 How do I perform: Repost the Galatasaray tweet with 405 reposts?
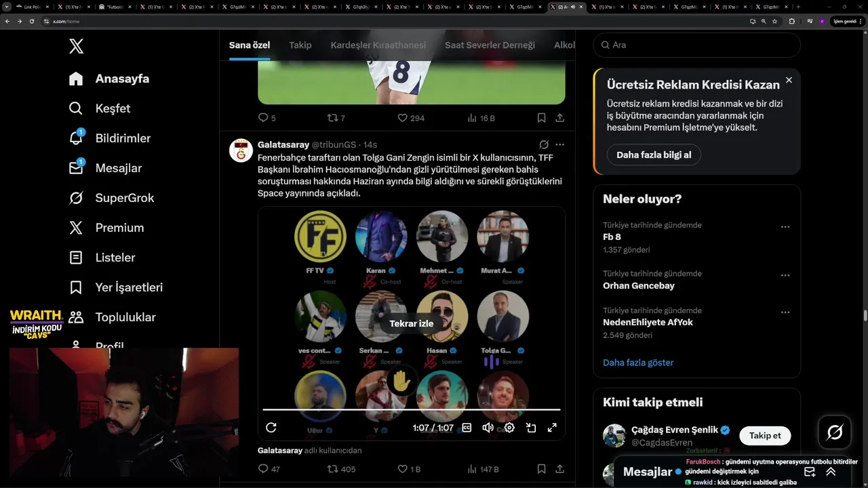click(341, 469)
